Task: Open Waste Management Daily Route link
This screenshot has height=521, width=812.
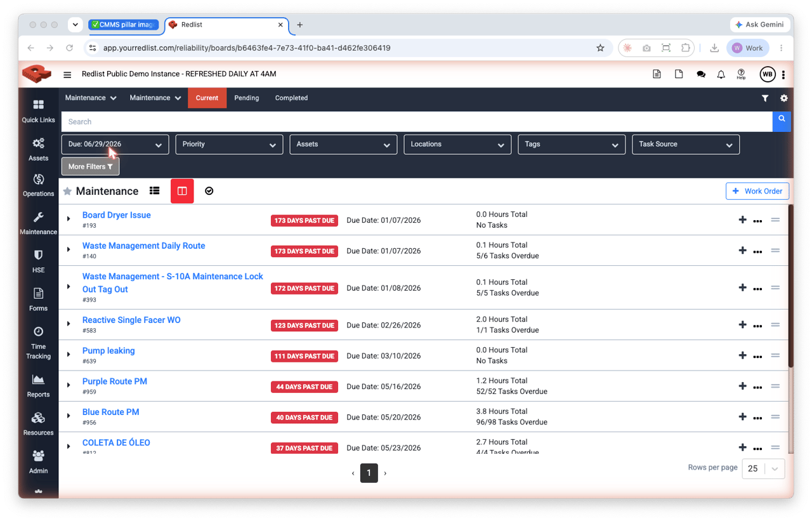Action: coord(144,246)
